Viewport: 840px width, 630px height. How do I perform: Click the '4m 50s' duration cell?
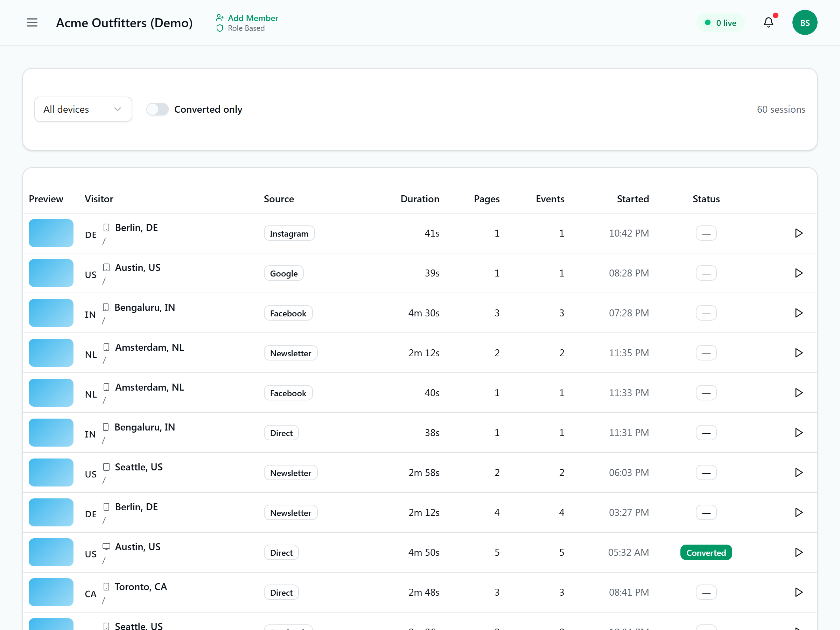point(424,552)
